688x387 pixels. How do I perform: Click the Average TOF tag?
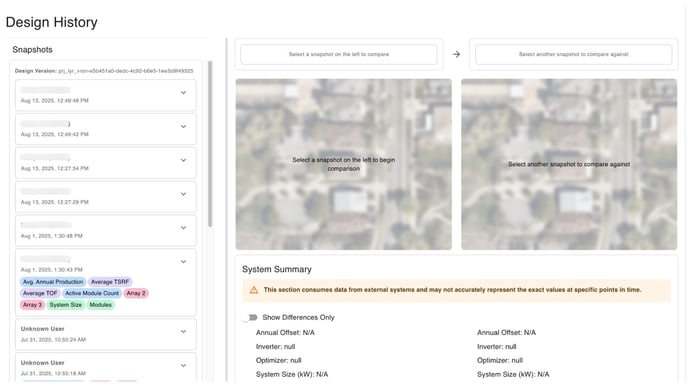pos(40,293)
